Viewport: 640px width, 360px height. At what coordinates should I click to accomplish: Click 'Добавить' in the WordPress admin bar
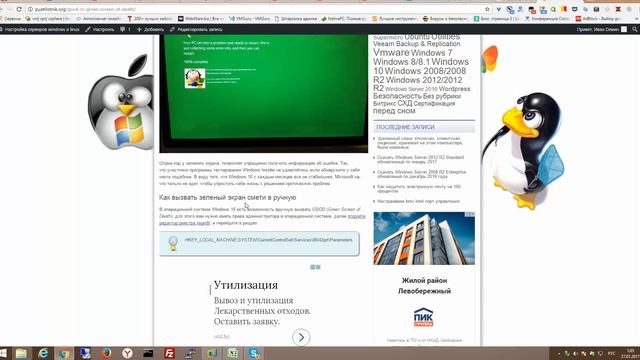150,29
